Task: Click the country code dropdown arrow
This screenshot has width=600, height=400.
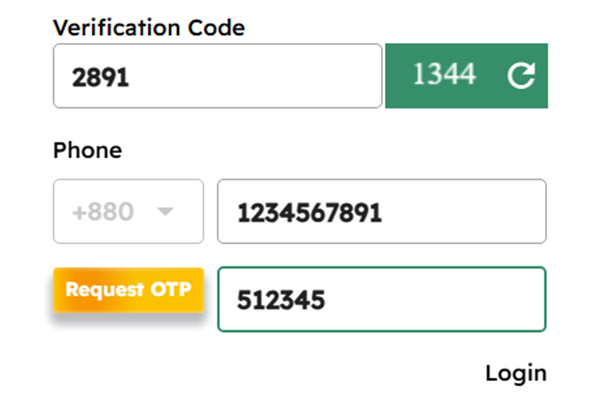Action: coord(166,211)
